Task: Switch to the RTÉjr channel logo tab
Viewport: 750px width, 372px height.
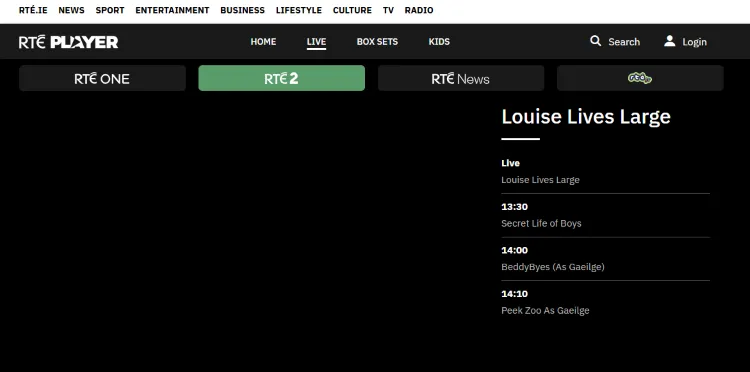Action: pyautogui.click(x=640, y=78)
